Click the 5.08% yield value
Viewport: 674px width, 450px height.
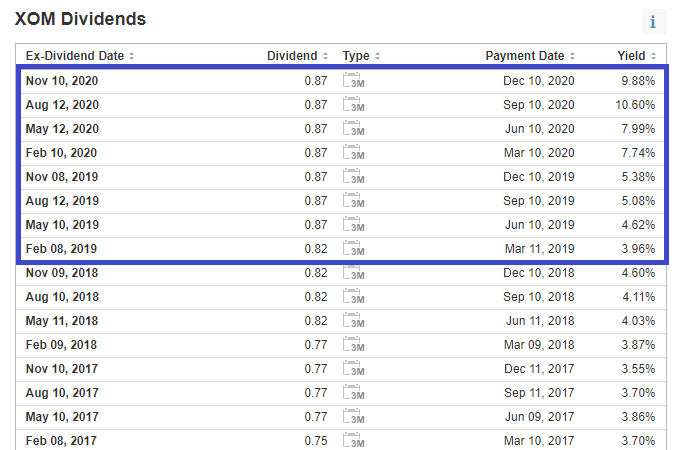(638, 201)
